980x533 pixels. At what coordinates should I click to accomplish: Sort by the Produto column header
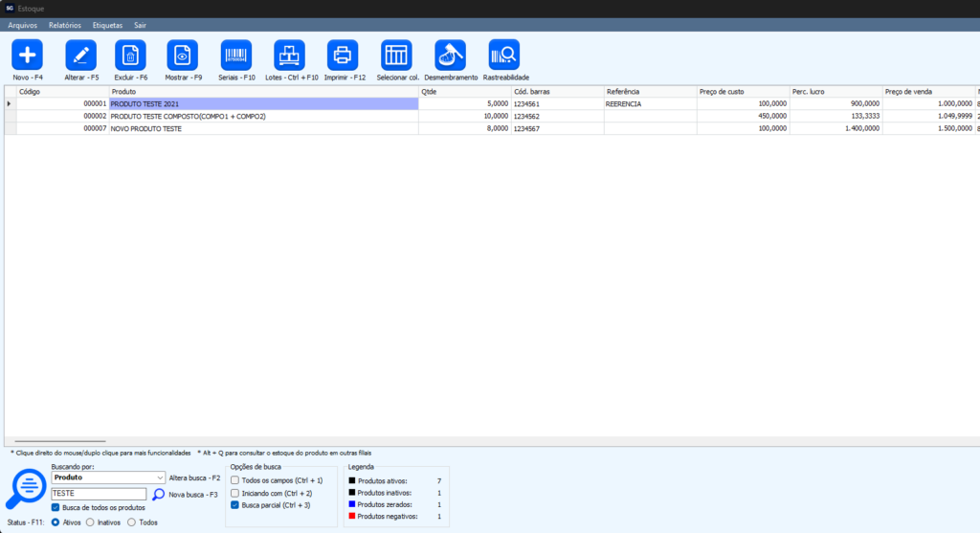pos(264,91)
